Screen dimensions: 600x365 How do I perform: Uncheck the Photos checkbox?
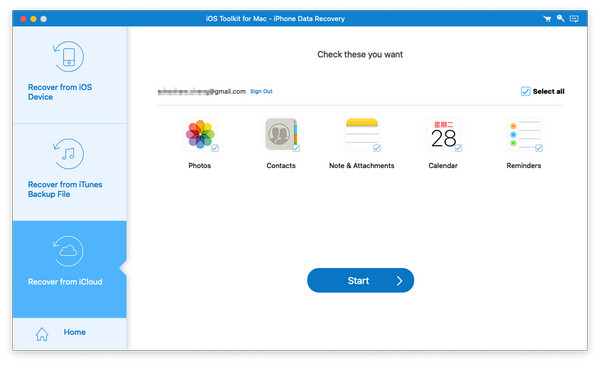[215, 148]
